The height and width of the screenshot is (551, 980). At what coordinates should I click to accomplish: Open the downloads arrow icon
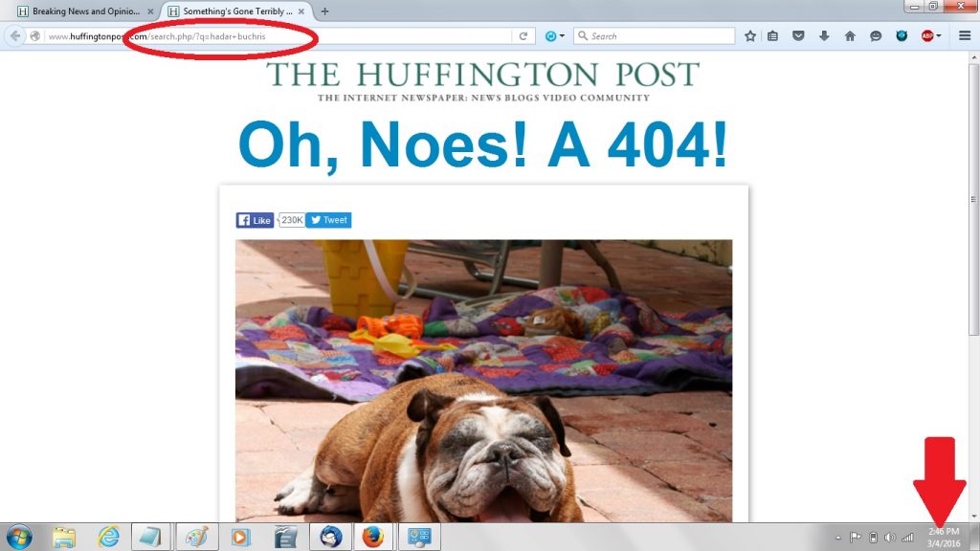pyautogui.click(x=824, y=36)
